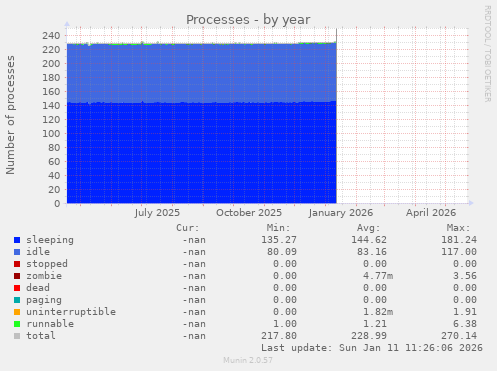Click the idle legend color square
Viewport: 497px width, 371px height.
pyautogui.click(x=17, y=252)
